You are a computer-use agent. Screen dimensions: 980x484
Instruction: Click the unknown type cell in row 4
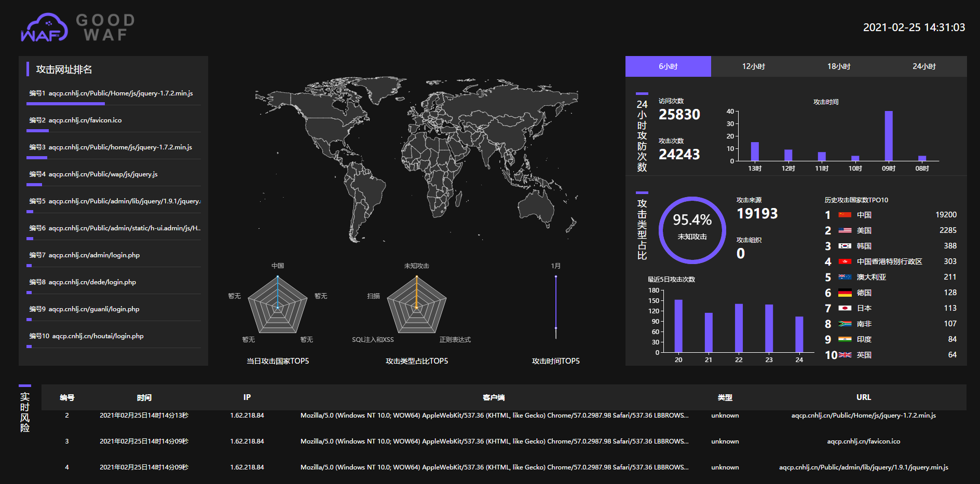point(725,467)
